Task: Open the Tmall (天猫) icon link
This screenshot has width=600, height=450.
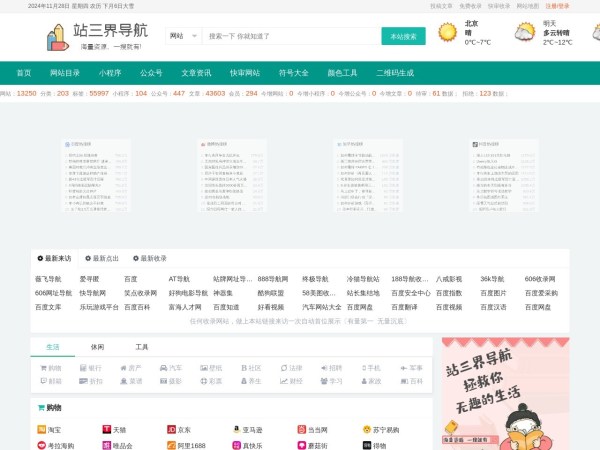Action: tap(106, 429)
